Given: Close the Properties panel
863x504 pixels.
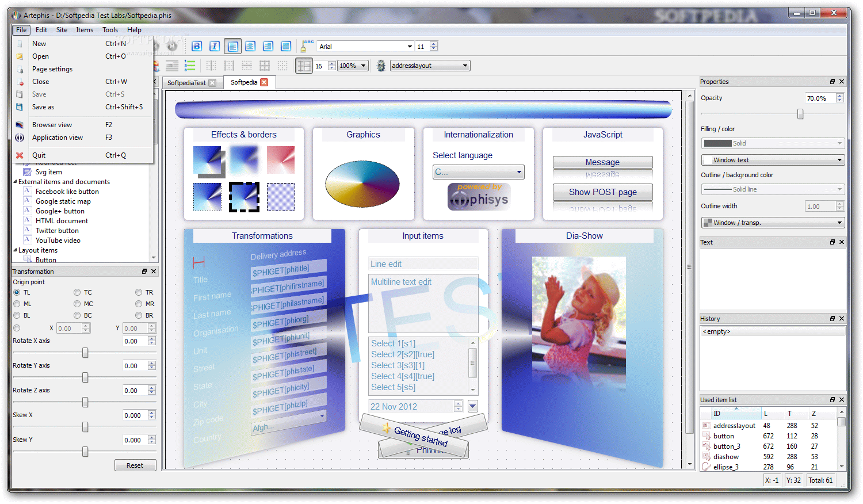Looking at the screenshot, I should click(x=842, y=82).
